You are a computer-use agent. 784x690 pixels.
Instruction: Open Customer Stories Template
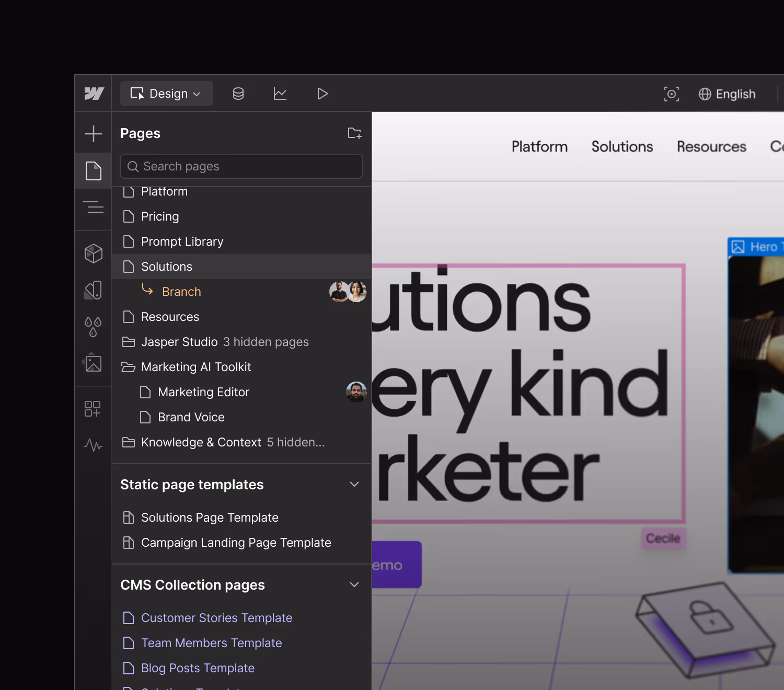click(241, 618)
